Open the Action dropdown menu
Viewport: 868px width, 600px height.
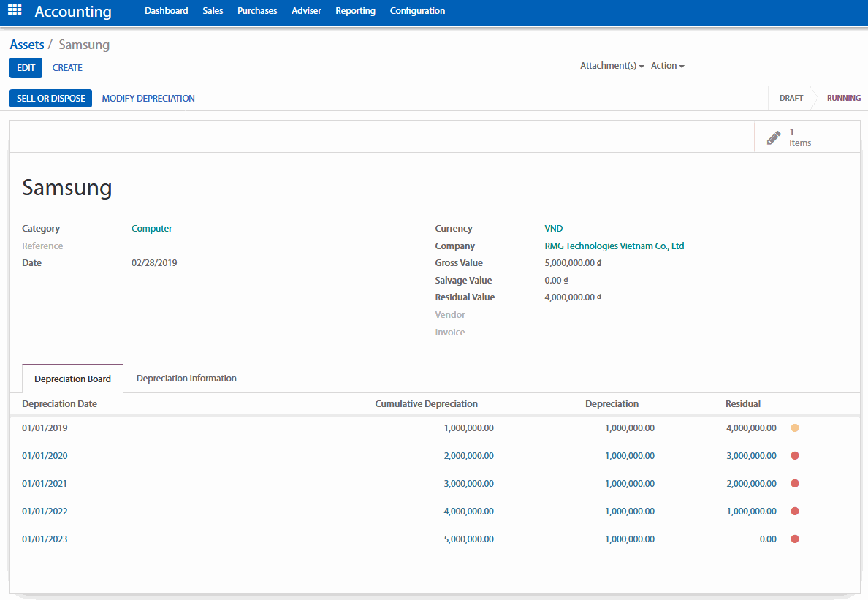(x=667, y=66)
